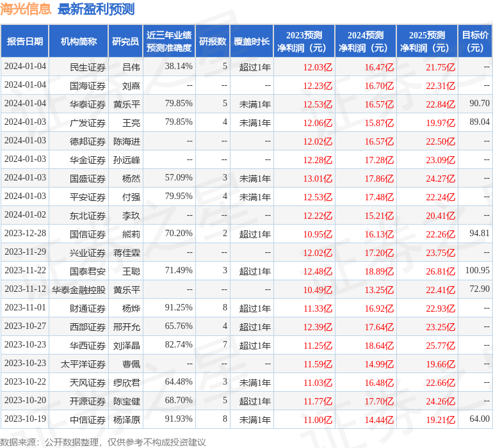Click accuracy value 91.93%

179,419
